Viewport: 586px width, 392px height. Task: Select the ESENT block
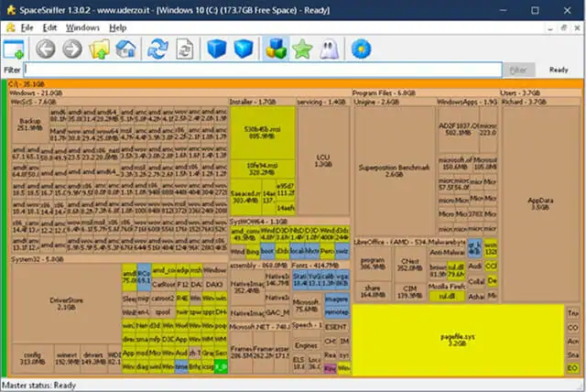(x=336, y=327)
